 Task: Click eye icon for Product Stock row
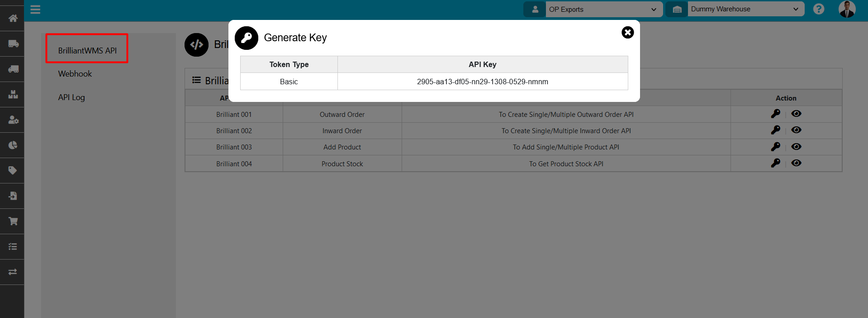point(796,163)
